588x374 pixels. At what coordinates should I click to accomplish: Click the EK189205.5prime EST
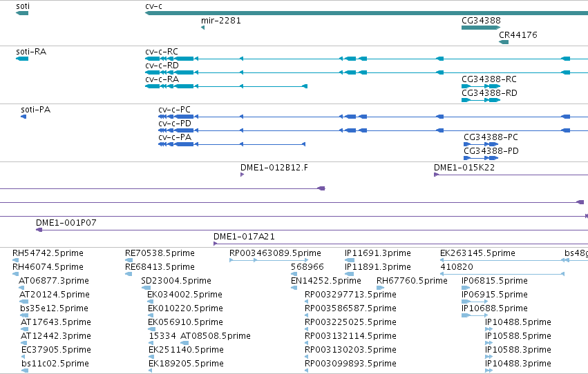point(151,371)
